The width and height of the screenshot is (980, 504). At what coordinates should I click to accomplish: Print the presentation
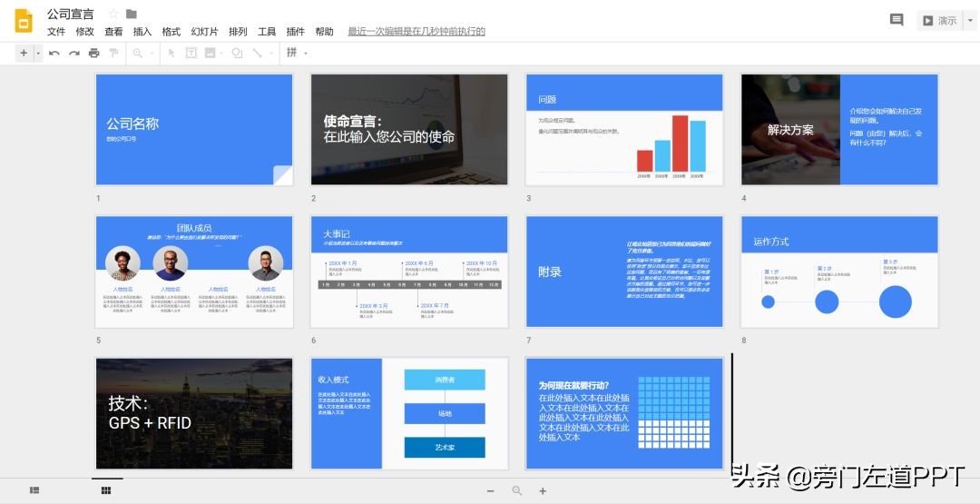pos(93,54)
